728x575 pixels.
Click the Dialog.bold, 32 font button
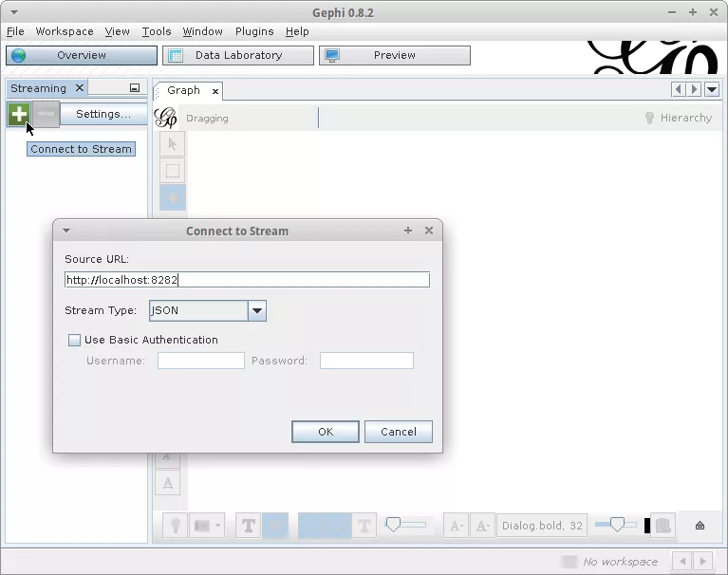coord(542,526)
